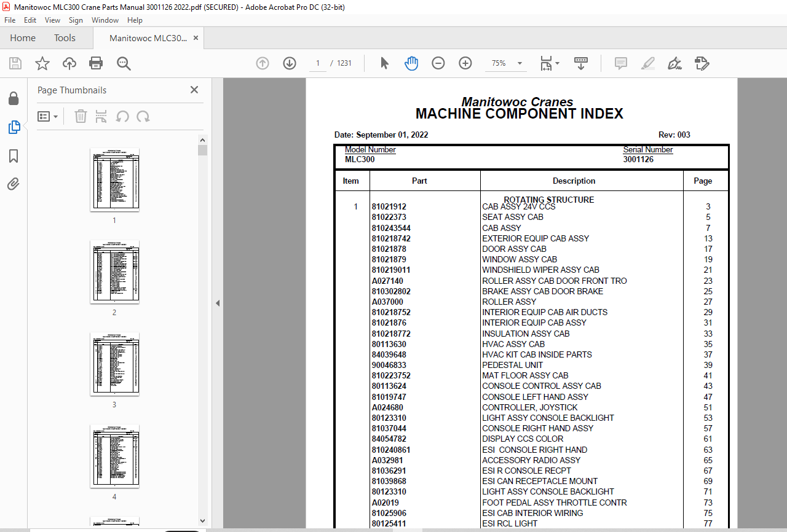Click the Save file icon
The image size is (787, 532).
click(x=15, y=63)
